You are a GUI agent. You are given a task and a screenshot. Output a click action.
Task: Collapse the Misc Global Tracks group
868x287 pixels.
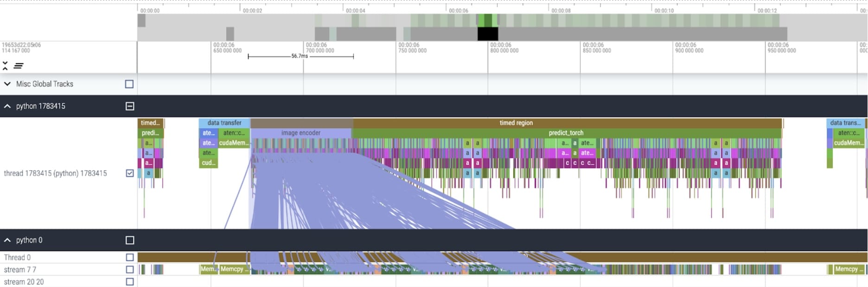pyautogui.click(x=7, y=84)
